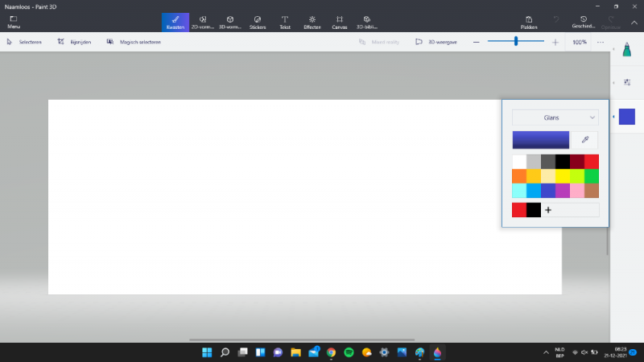Open the more options ellipsis menu
644x362 pixels.
pyautogui.click(x=600, y=42)
